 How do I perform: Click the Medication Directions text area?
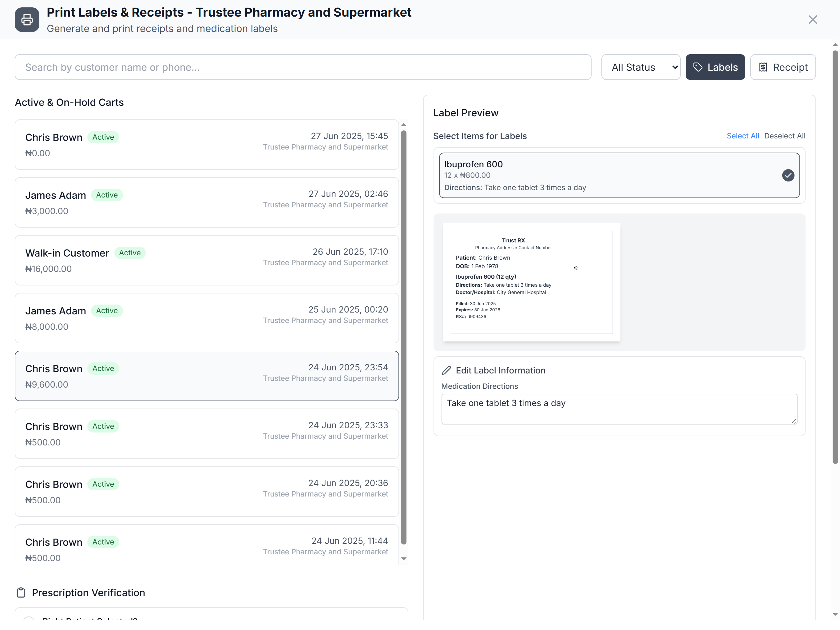pyautogui.click(x=619, y=409)
